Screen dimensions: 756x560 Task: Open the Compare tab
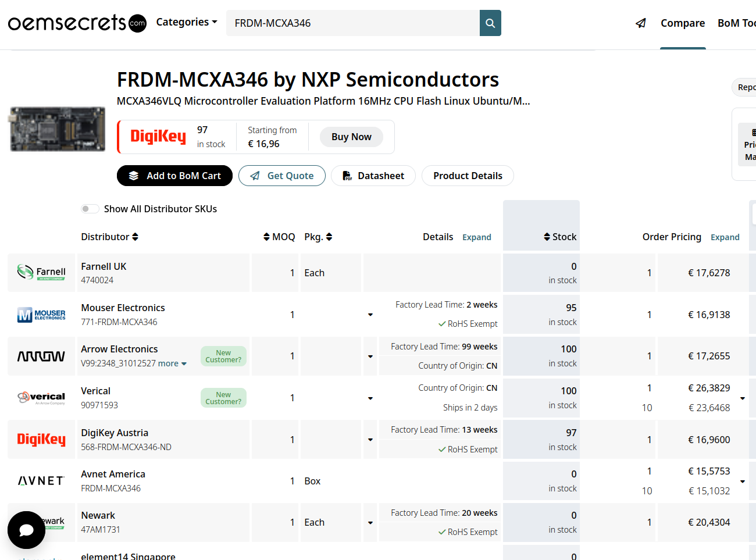(683, 23)
